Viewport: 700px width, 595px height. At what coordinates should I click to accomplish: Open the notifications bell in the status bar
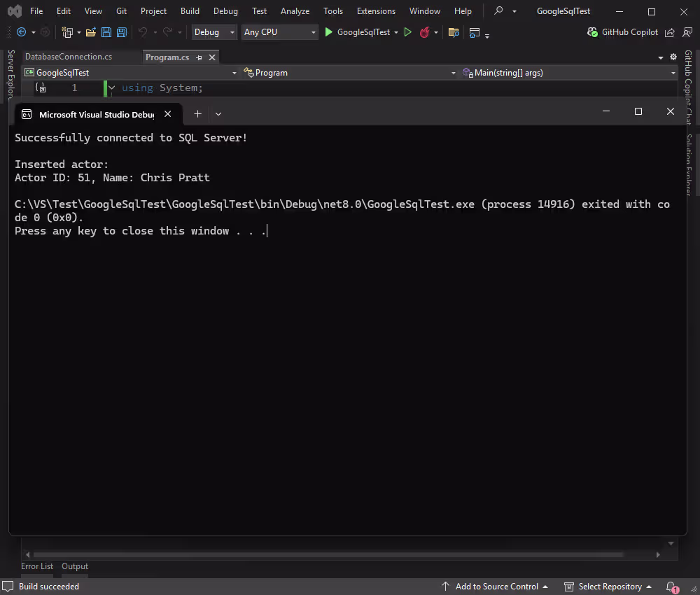click(670, 587)
